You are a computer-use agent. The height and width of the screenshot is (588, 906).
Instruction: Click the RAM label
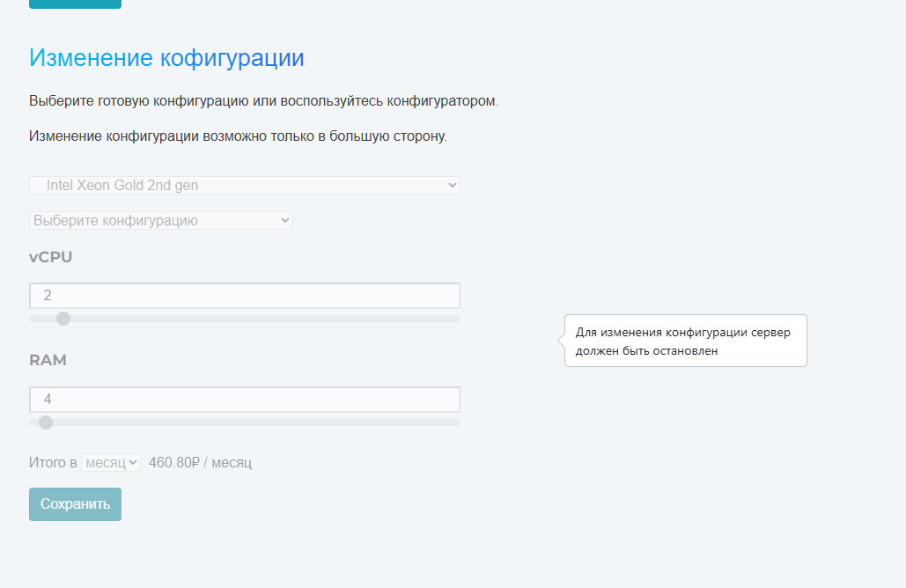pyautogui.click(x=48, y=360)
